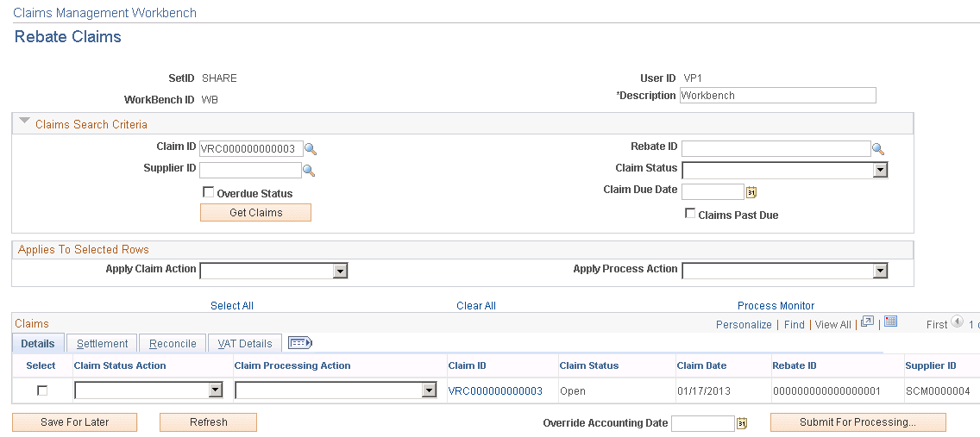Click Submit For Processing button
Viewport: 980px width, 437px height.
click(x=857, y=422)
